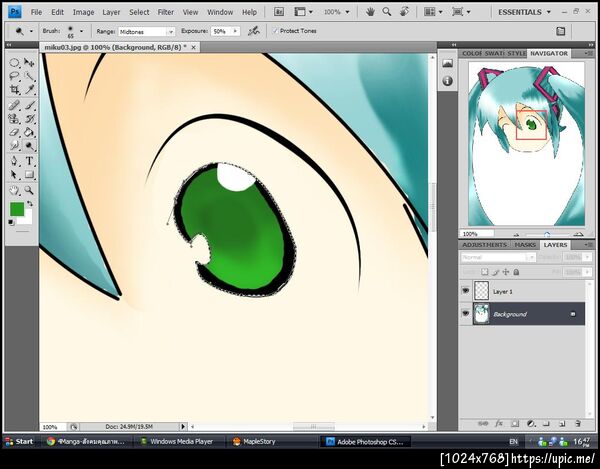The image size is (600, 469).
Task: Open the History panel icon
Action: coord(447,63)
